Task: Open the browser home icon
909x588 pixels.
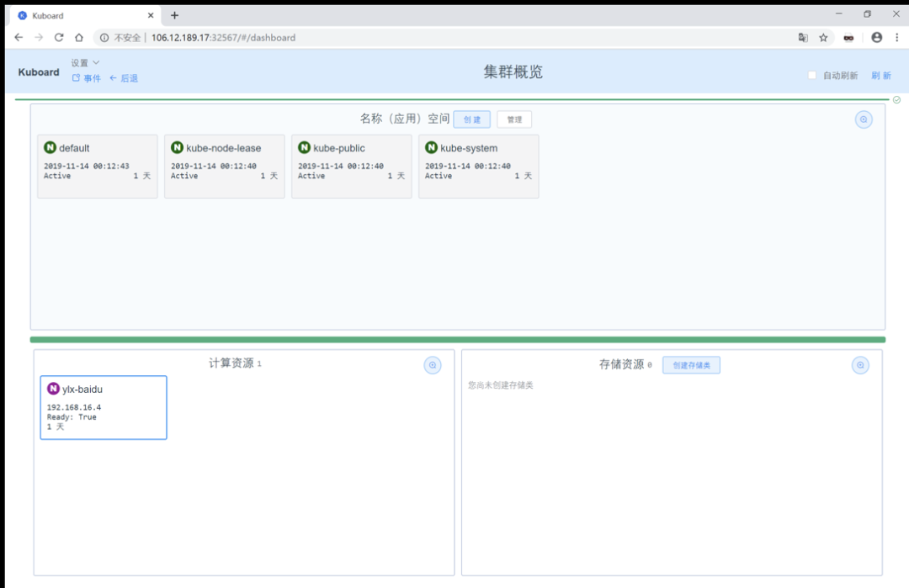Action: [79, 37]
